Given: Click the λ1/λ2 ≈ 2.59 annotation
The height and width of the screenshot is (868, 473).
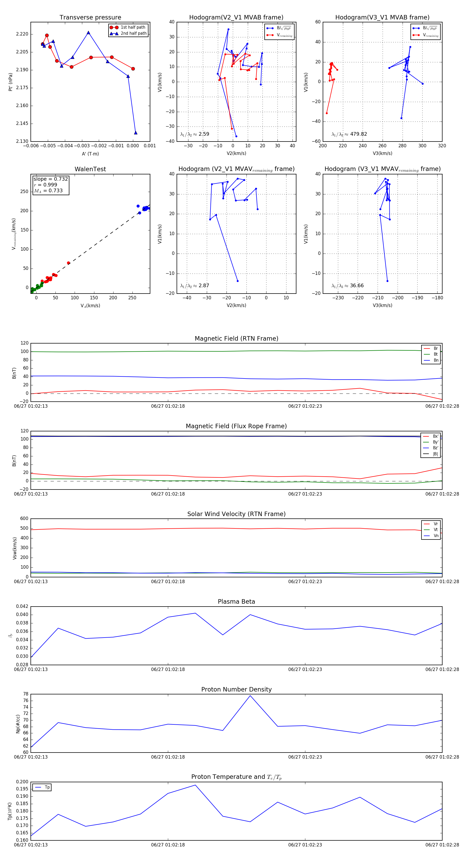Looking at the screenshot, I should tap(194, 134).
